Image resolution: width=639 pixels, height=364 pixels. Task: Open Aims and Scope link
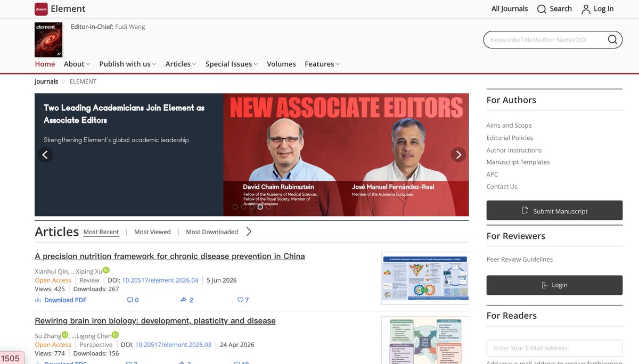tap(509, 126)
